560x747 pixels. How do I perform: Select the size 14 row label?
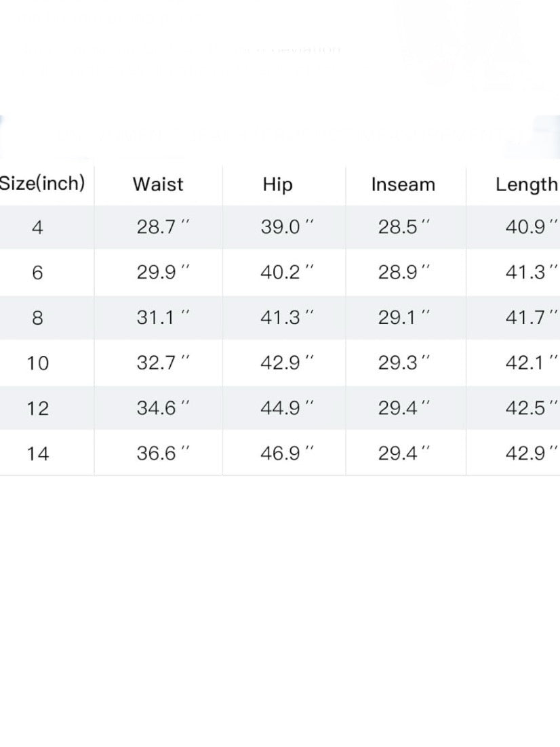point(38,453)
